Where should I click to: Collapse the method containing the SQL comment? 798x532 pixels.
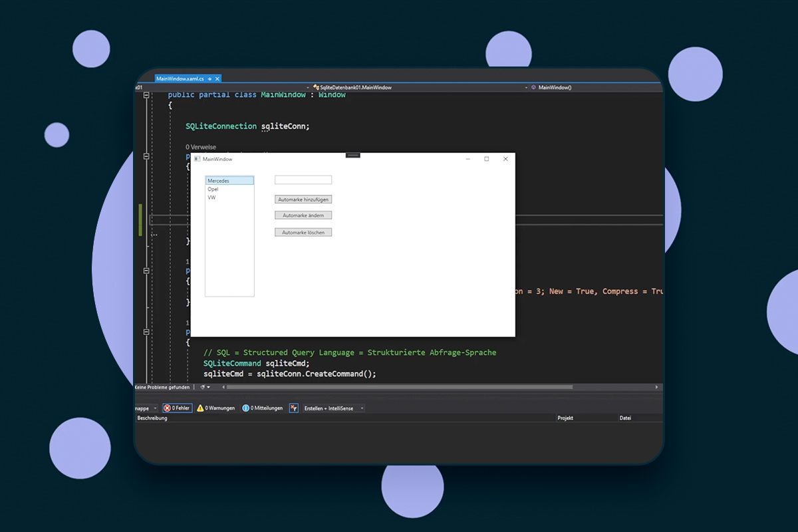point(146,332)
